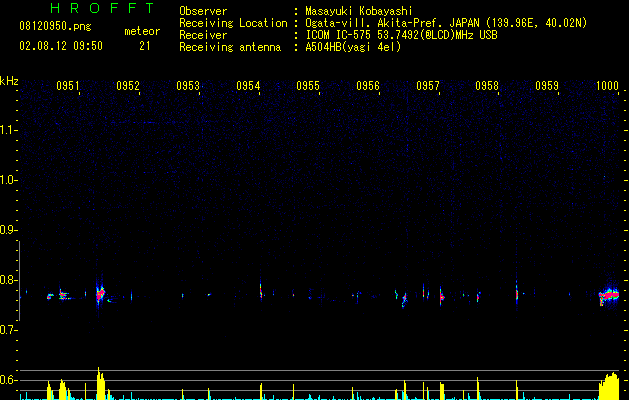Click the 0.6 kHz axis label

pyautogui.click(x=8, y=380)
